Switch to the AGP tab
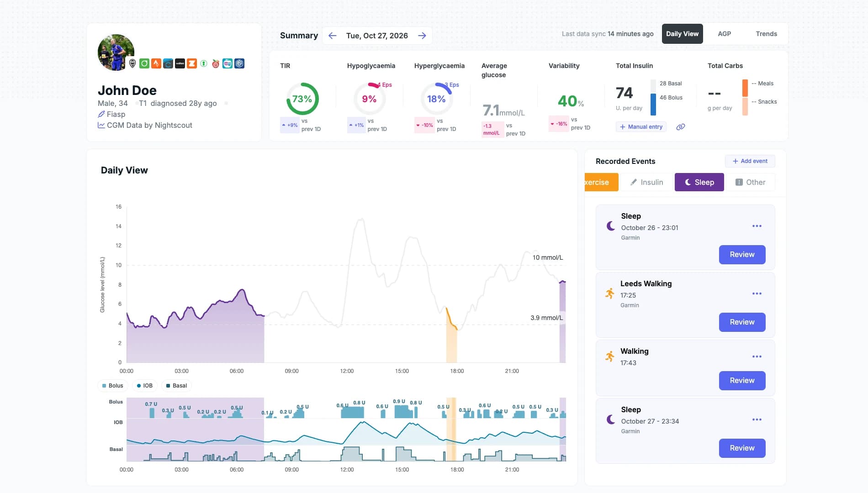Screen dimensions: 868x493 (724, 34)
